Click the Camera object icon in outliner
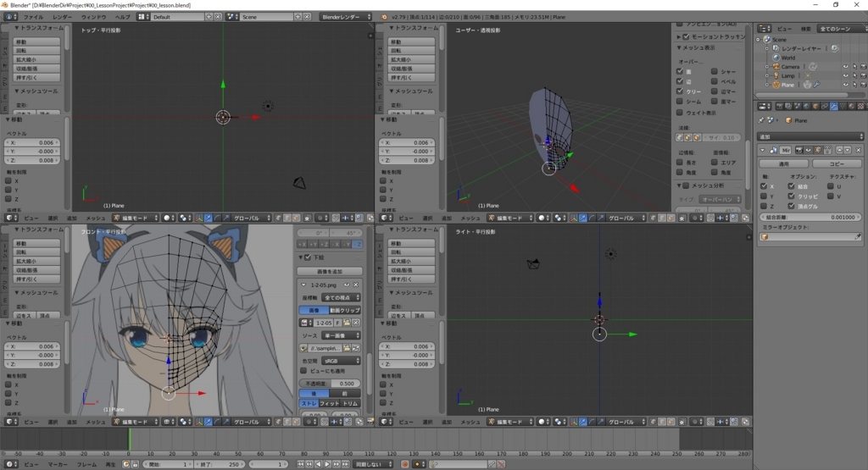This screenshot has height=470, width=868. [775, 66]
